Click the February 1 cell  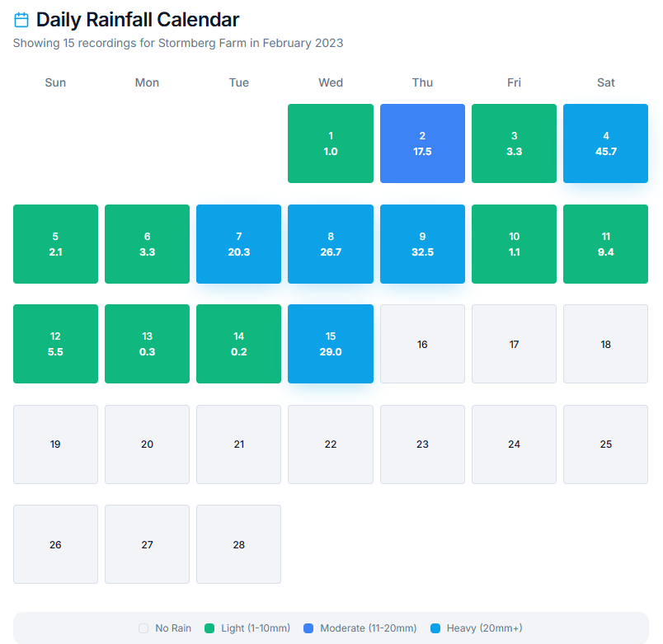[x=330, y=143]
